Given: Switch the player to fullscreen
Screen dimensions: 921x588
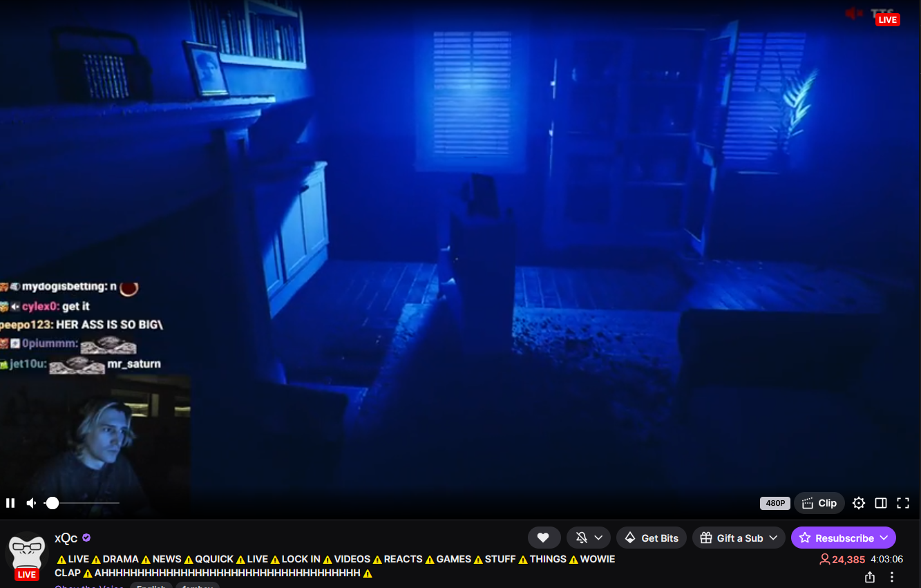Looking at the screenshot, I should tap(903, 503).
